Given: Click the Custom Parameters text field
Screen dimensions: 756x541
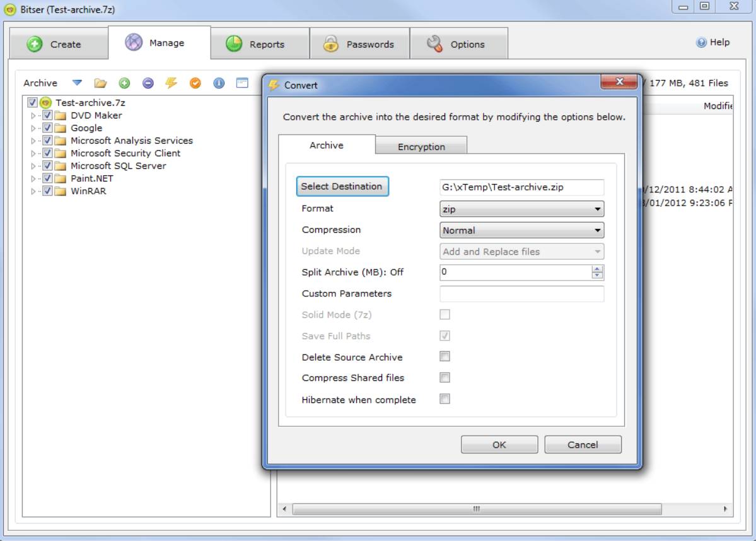Looking at the screenshot, I should click(x=521, y=294).
